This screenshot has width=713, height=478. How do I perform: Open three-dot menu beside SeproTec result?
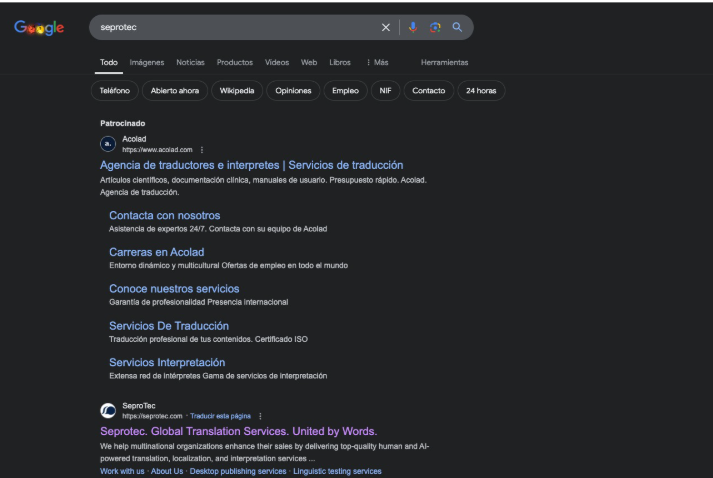[x=260, y=415]
